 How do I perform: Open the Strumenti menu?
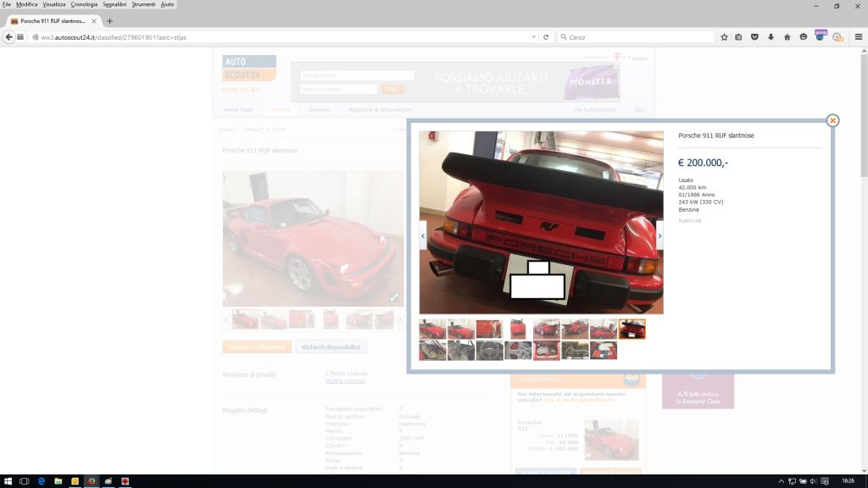click(x=143, y=4)
